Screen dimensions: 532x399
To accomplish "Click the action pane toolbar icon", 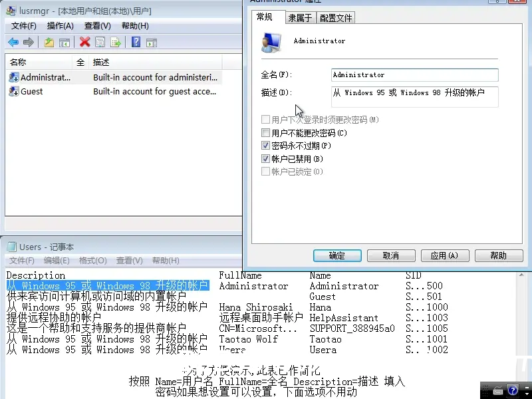I will (152, 43).
